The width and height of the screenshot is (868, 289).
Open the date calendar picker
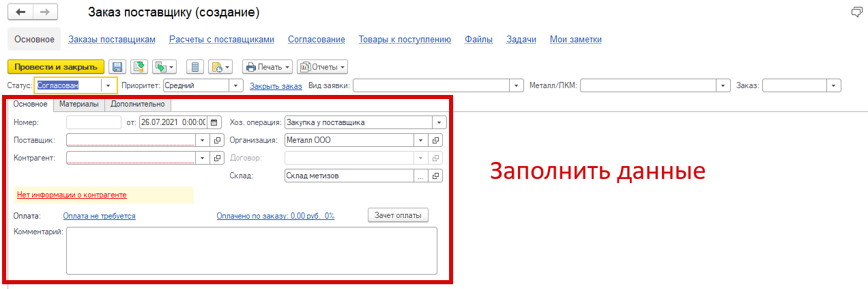[214, 122]
